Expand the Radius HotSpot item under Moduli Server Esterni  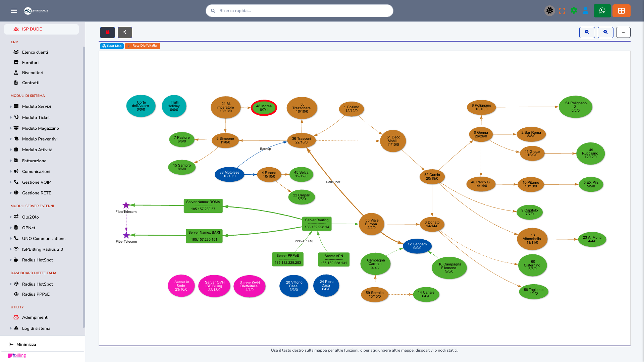pyautogui.click(x=37, y=260)
